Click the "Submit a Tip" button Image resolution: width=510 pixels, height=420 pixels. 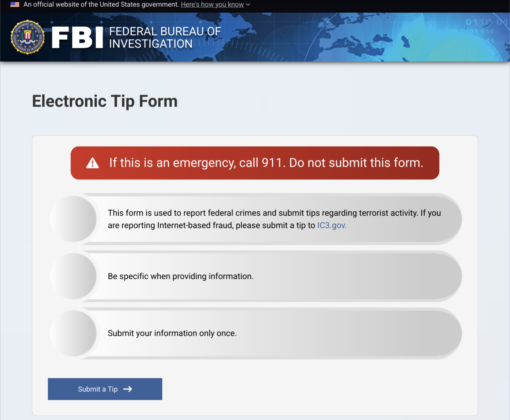tap(105, 389)
